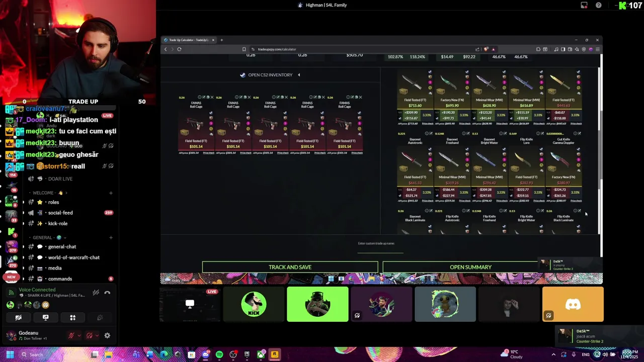Screen dimensions: 644x362
Task: Go back in the browser
Action: click(x=166, y=49)
